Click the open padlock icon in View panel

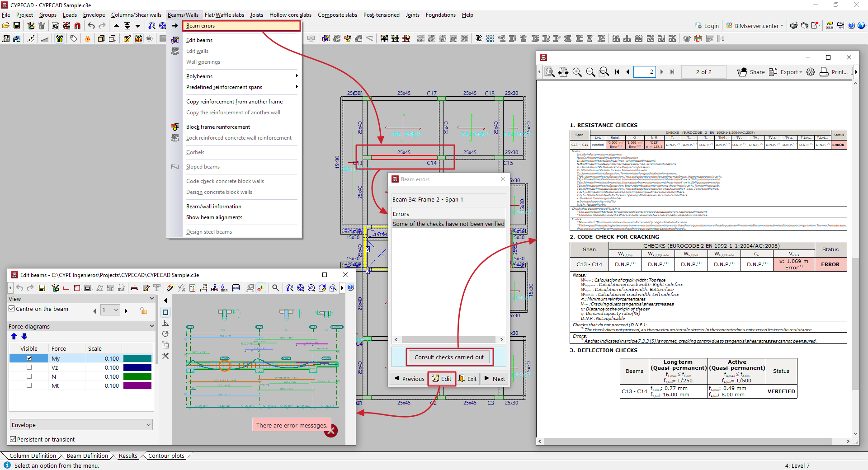point(143,310)
